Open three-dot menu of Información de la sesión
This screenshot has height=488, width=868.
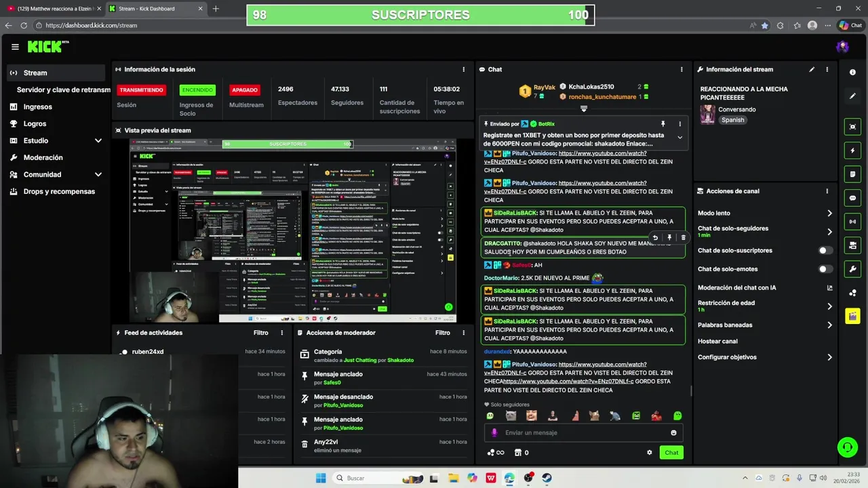(x=464, y=69)
